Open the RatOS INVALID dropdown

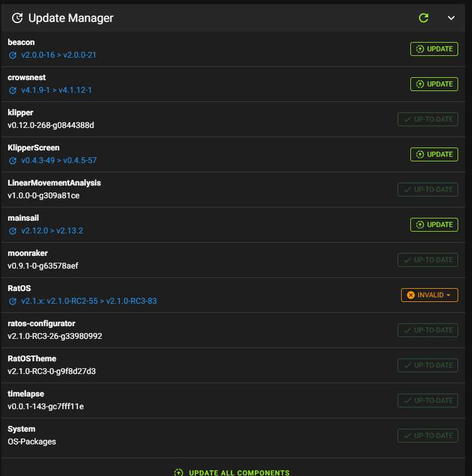pos(429,295)
